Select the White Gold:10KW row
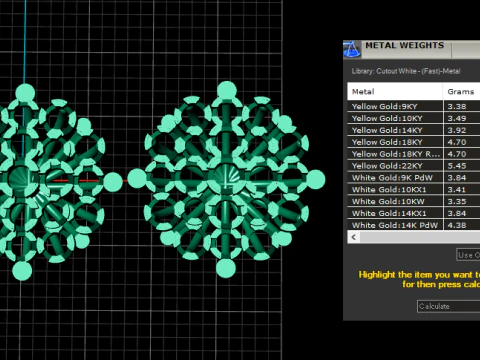The height and width of the screenshot is (360, 480). coord(414,201)
